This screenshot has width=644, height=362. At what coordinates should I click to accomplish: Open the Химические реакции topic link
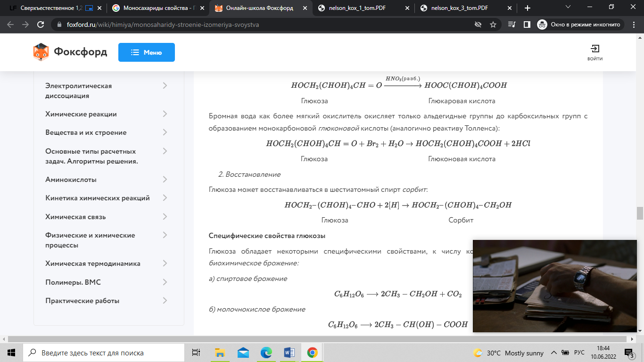(x=81, y=114)
